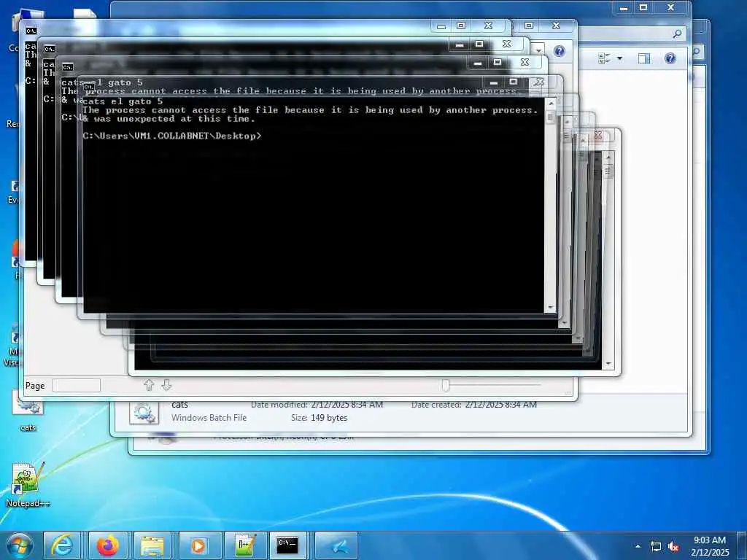Minimize the front Command Prompt window
The image size is (747, 560).
coord(494,82)
